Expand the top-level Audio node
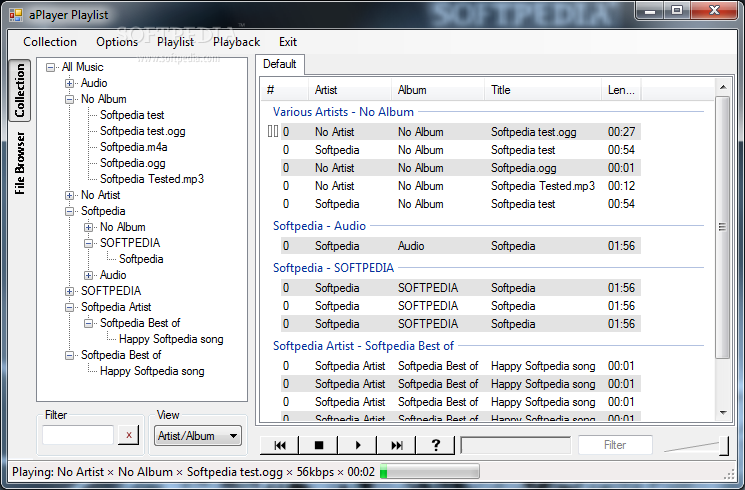Image resolution: width=745 pixels, height=490 pixels. click(69, 84)
